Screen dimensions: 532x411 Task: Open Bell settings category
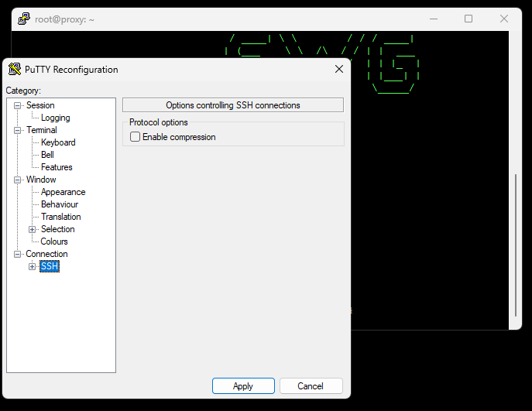pyautogui.click(x=47, y=155)
